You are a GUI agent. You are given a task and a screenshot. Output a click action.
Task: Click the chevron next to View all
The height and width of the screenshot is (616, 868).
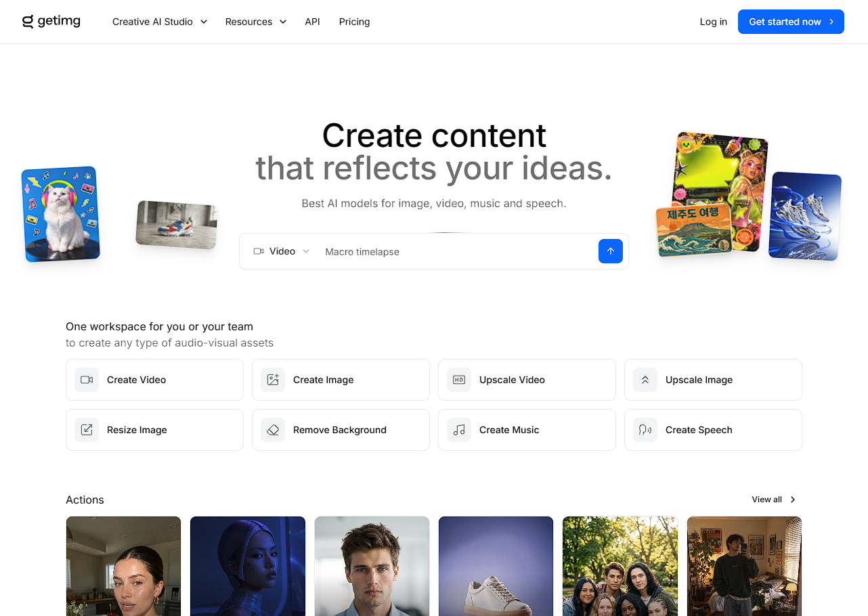click(793, 500)
